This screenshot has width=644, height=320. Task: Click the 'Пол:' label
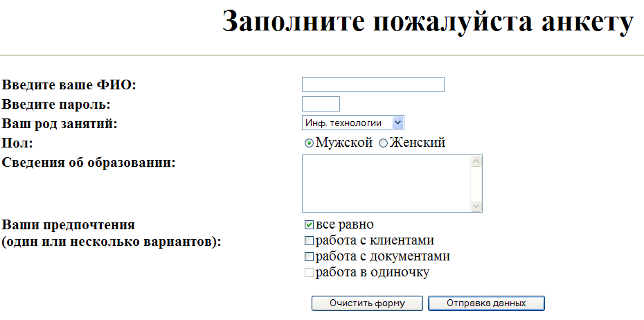pos(17,143)
